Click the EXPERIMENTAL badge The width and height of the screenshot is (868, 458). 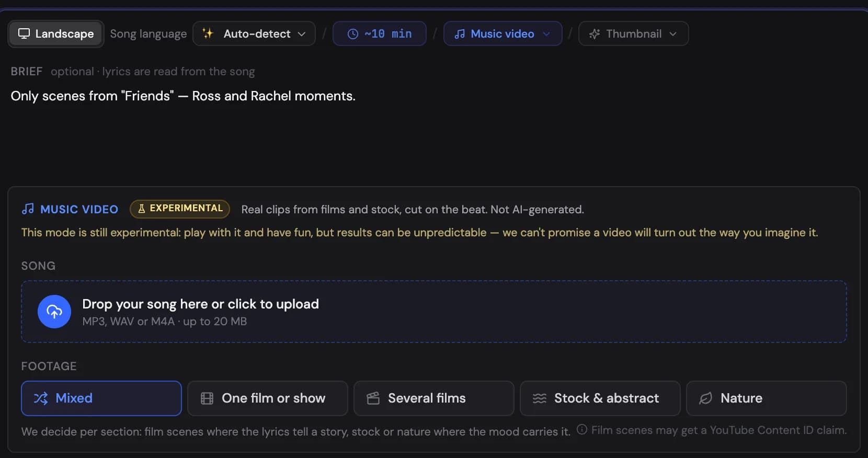(180, 209)
